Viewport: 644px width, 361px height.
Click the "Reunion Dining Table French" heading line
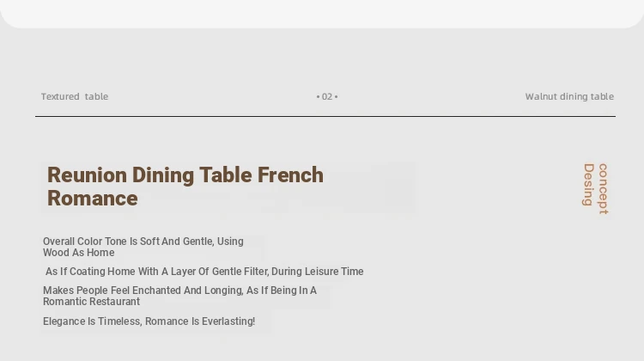tap(185, 175)
